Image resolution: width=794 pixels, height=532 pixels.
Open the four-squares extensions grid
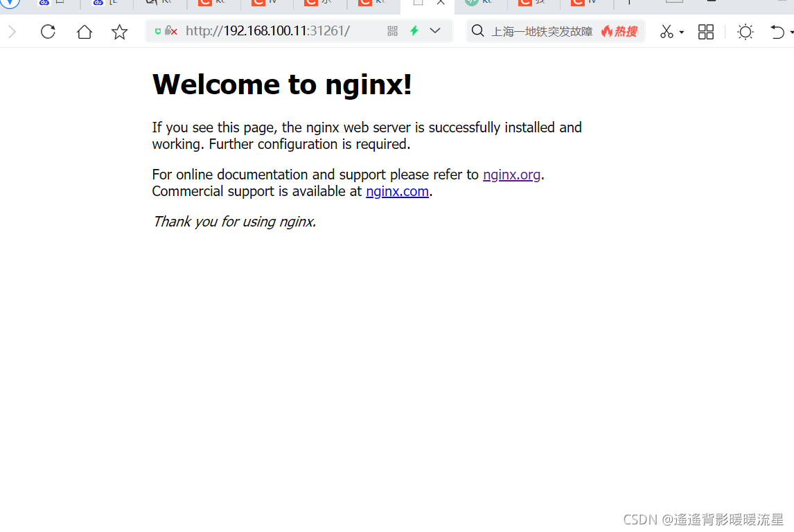pyautogui.click(x=706, y=32)
